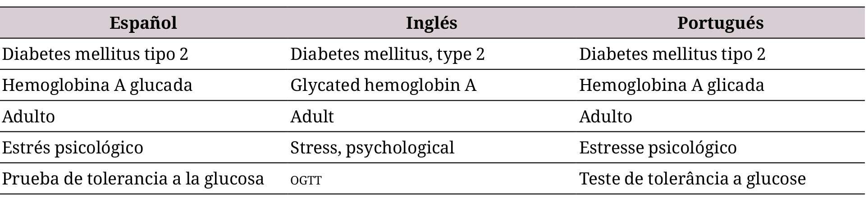Select "Teste de tolerância a glucose"
The height and width of the screenshot is (207, 868).
[692, 179]
